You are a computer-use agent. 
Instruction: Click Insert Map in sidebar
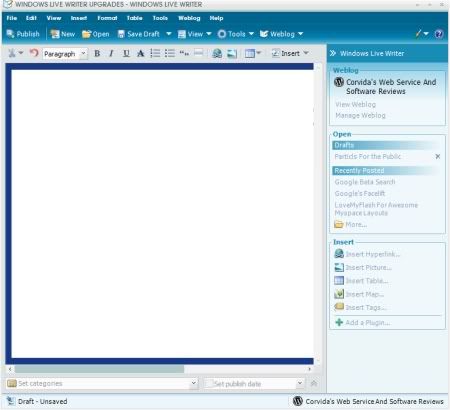[x=359, y=294]
